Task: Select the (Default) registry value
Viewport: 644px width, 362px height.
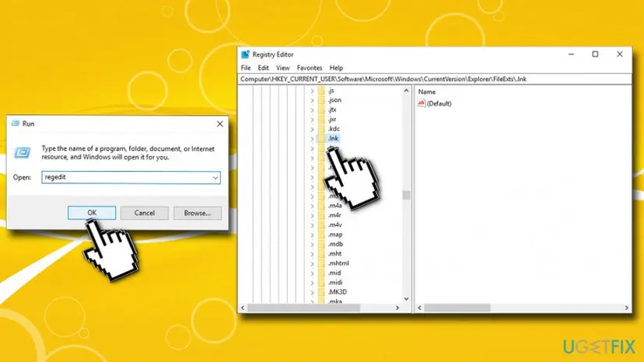Action: pos(439,103)
